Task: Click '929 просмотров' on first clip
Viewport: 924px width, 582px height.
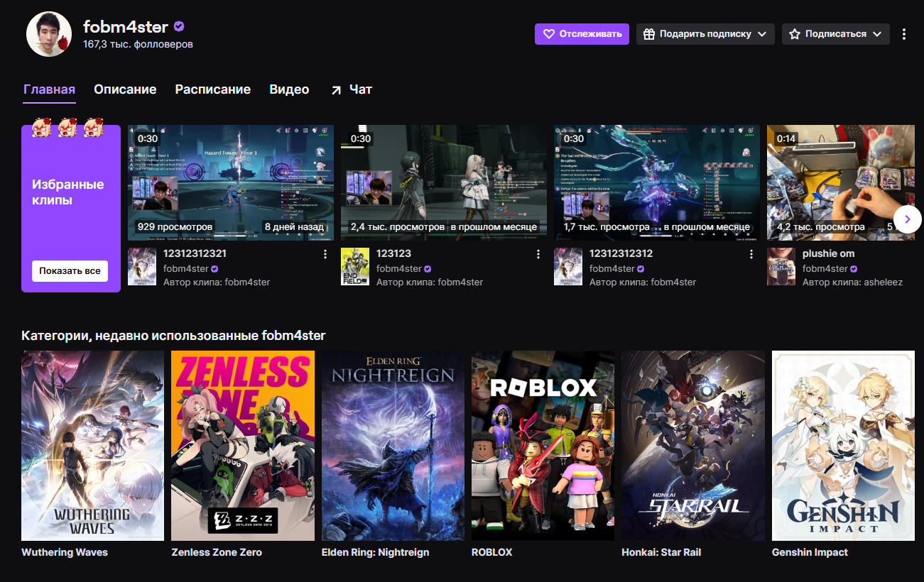Action: [x=175, y=227]
